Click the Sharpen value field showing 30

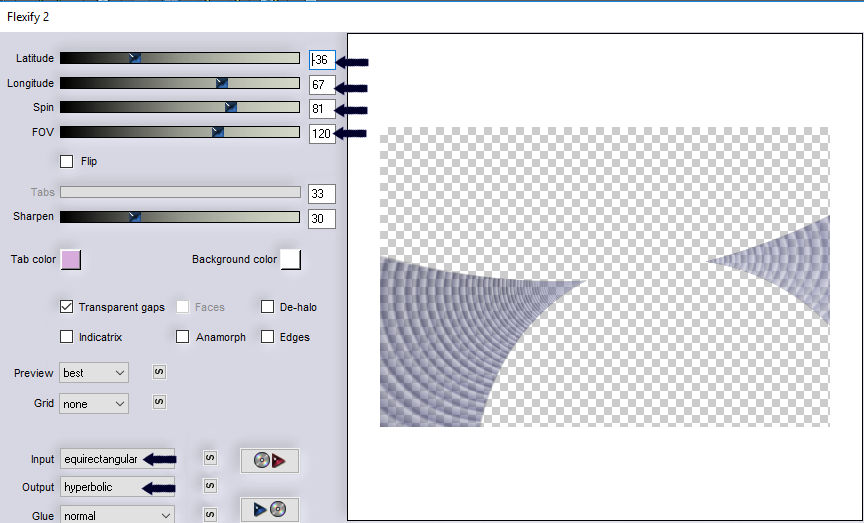322,218
